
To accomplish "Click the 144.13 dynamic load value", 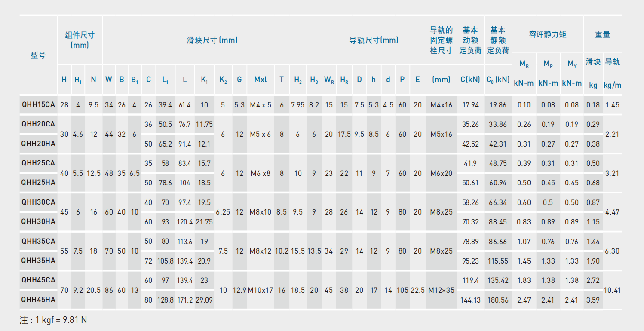I will [x=470, y=300].
